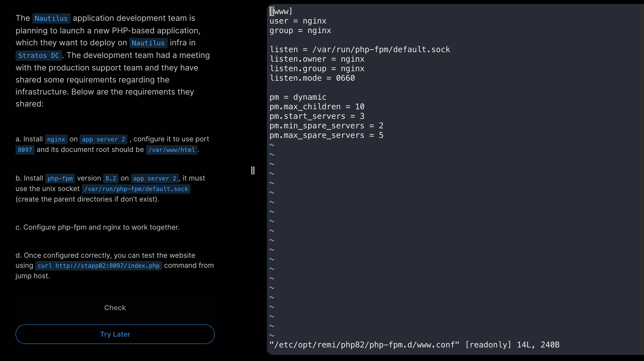Click the 'listen.mode = 0660' line
The image size is (644, 361).
coord(312,78)
